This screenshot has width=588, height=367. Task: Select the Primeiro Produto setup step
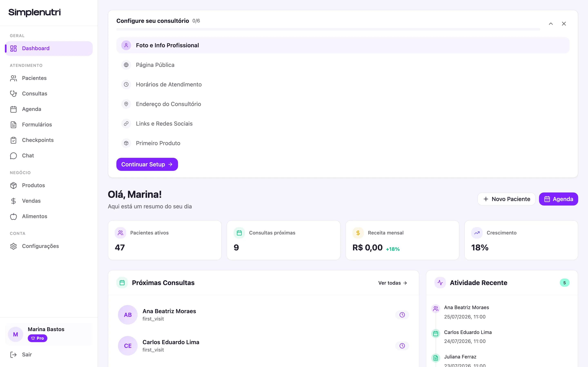click(x=343, y=143)
